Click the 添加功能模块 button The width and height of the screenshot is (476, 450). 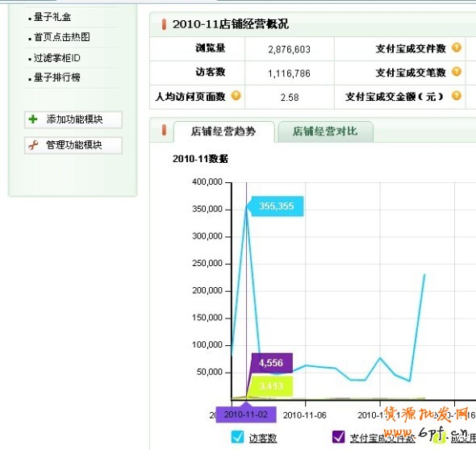click(73, 119)
